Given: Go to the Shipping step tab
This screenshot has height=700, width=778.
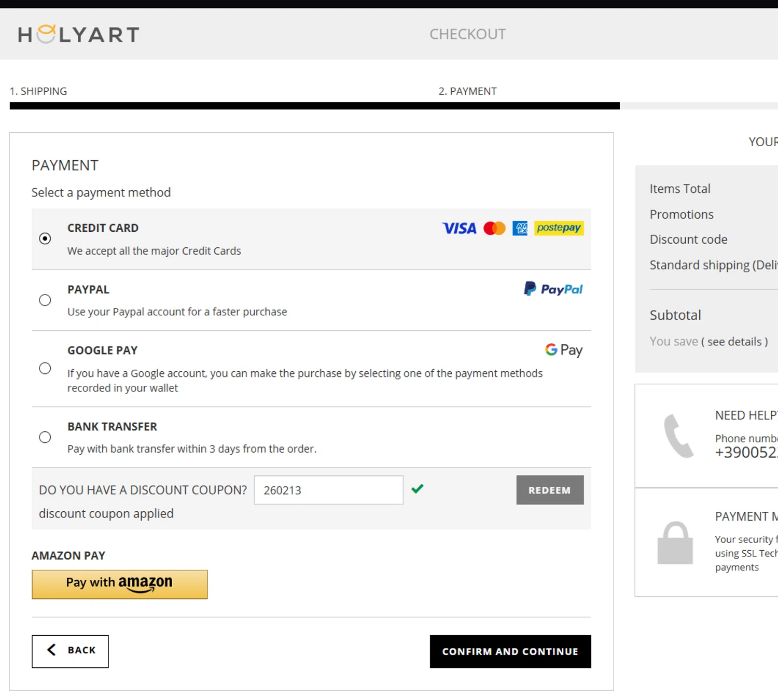Looking at the screenshot, I should 38,91.
